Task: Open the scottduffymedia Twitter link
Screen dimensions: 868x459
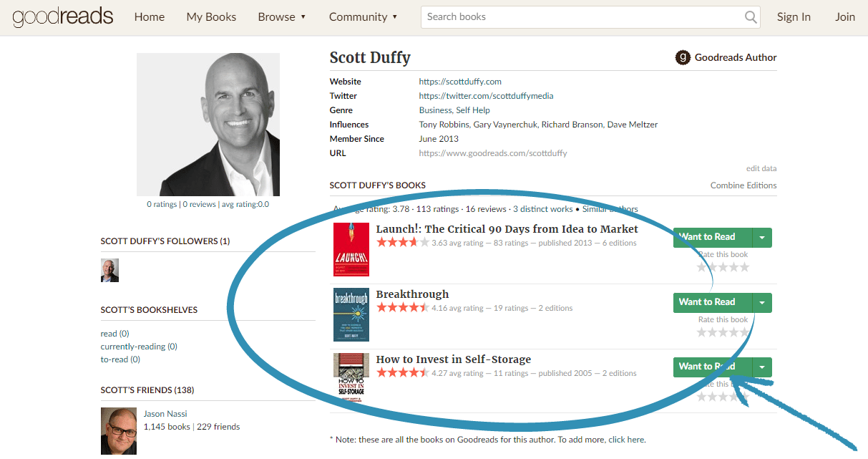Action: [x=486, y=96]
